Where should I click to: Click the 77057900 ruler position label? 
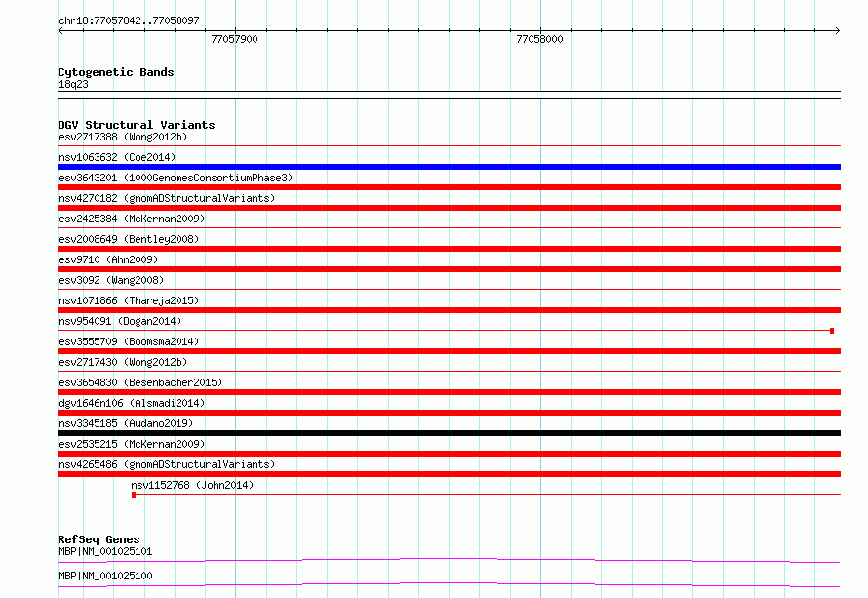click(234, 39)
